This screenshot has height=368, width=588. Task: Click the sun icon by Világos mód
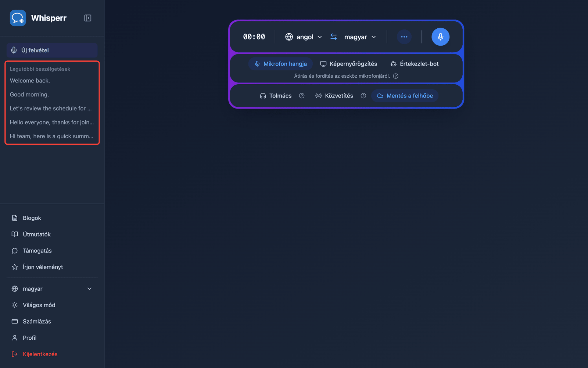tap(15, 305)
